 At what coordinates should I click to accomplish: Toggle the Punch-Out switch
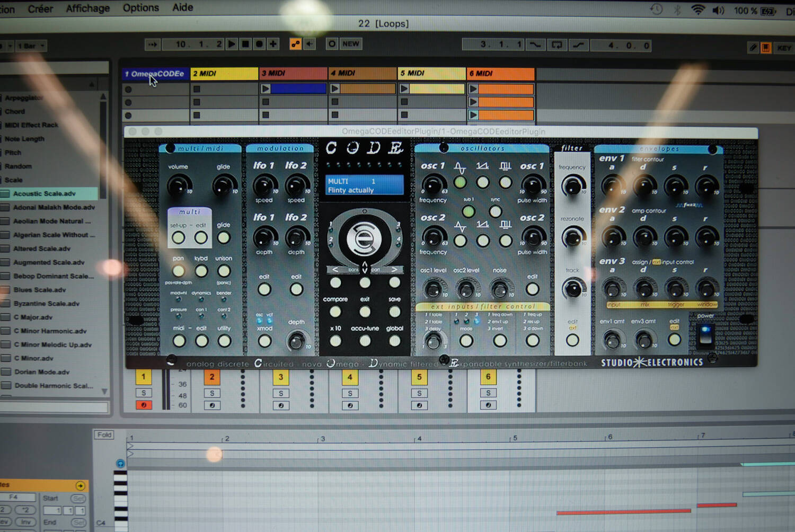pos(578,45)
